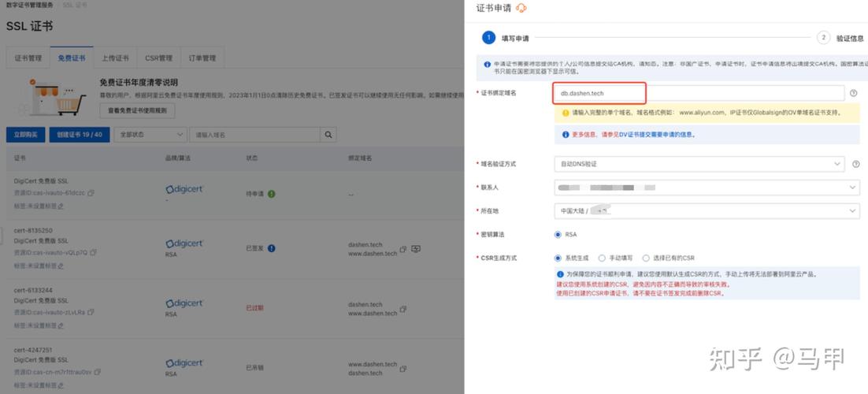Click 品牌/算法 column header
868x394 pixels.
[x=178, y=158]
